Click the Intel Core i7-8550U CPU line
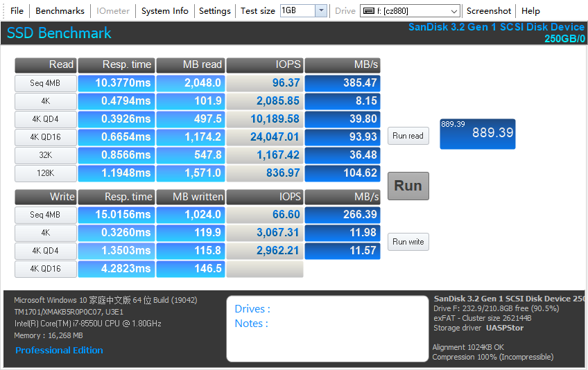The width and height of the screenshot is (588, 370). (x=88, y=324)
